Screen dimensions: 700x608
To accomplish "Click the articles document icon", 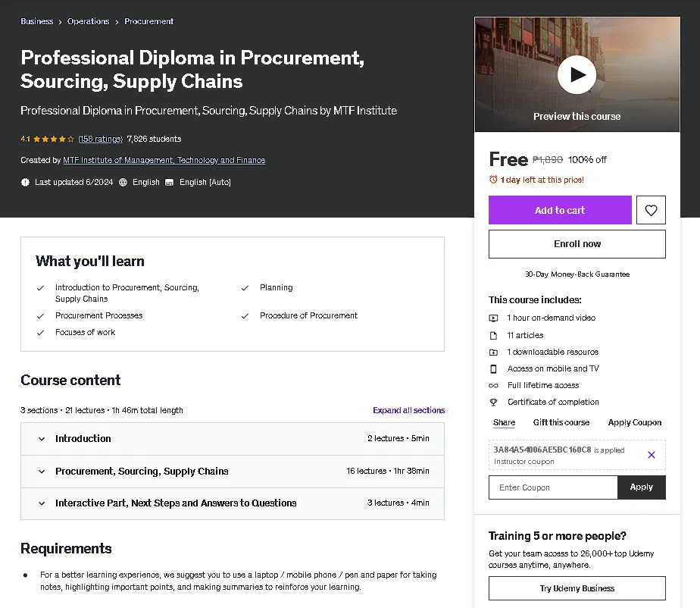I will tap(493, 336).
